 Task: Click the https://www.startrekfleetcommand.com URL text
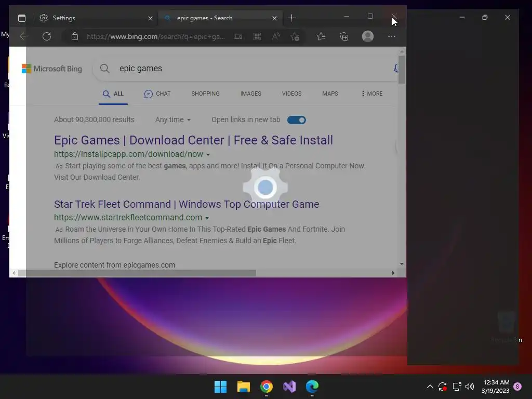[128, 218]
